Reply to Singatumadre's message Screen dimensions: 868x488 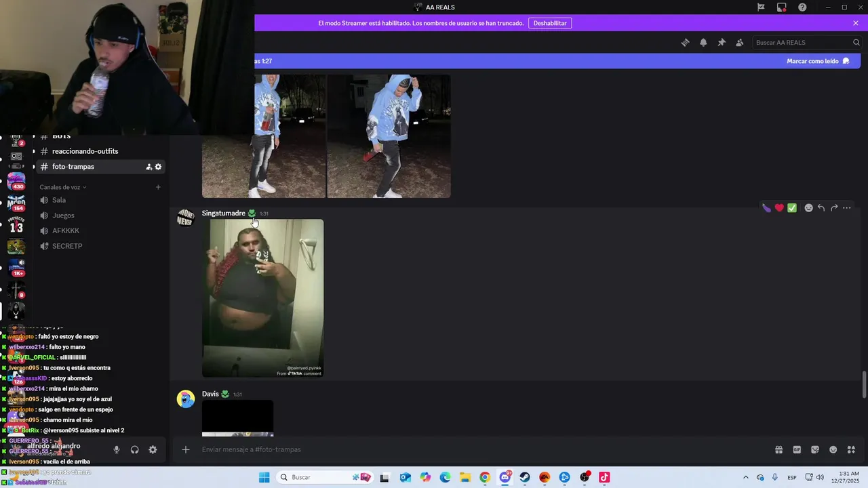pyautogui.click(x=821, y=208)
